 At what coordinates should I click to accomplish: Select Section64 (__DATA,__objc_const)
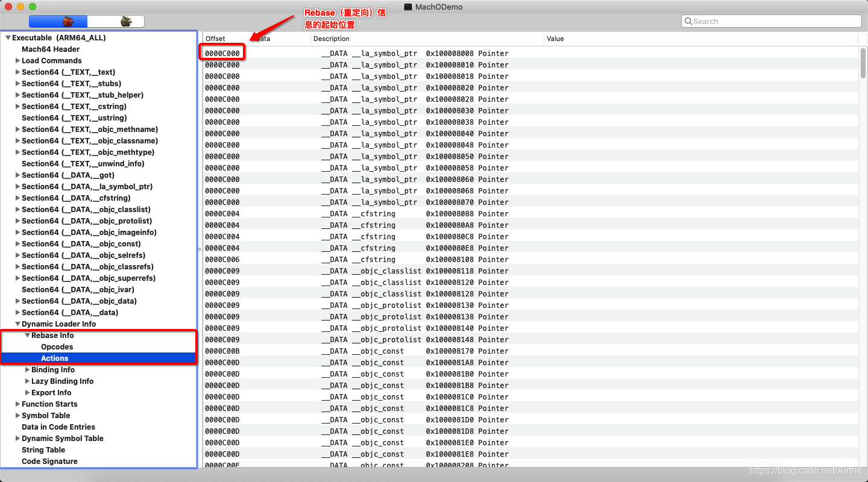click(x=81, y=244)
